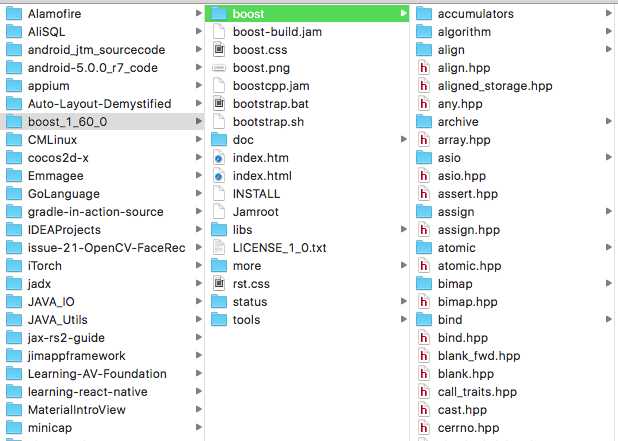Image resolution: width=618 pixels, height=441 pixels.
Task: Select the Auto-Layout-Demystified folder
Action: [102, 104]
